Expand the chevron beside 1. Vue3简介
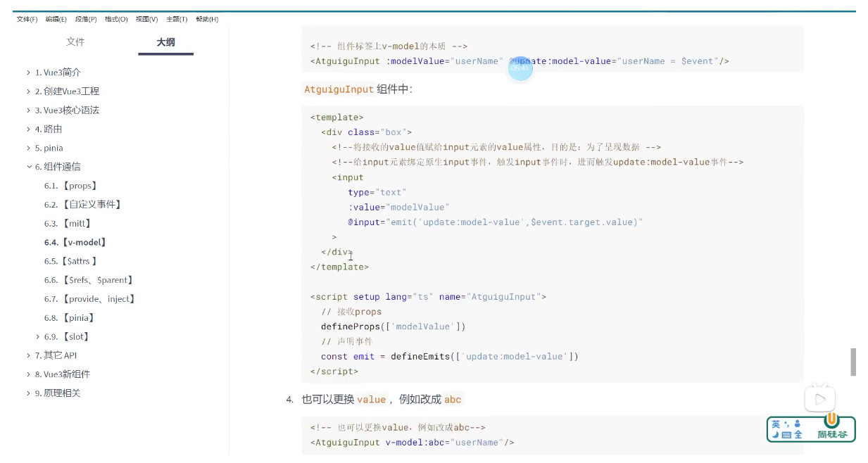 [29, 72]
